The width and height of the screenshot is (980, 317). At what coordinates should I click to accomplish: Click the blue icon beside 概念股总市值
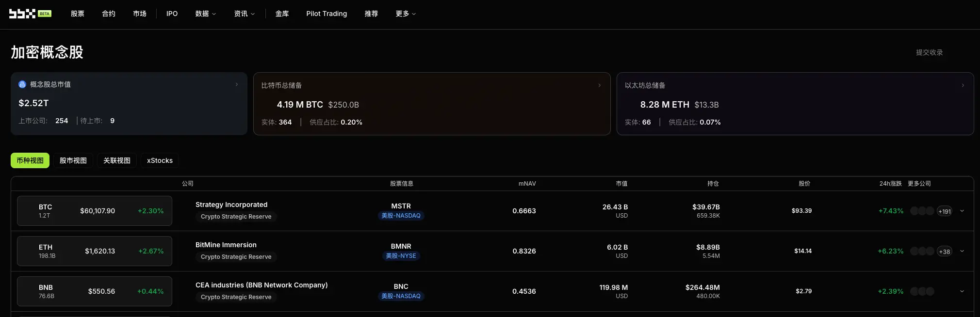coord(22,84)
